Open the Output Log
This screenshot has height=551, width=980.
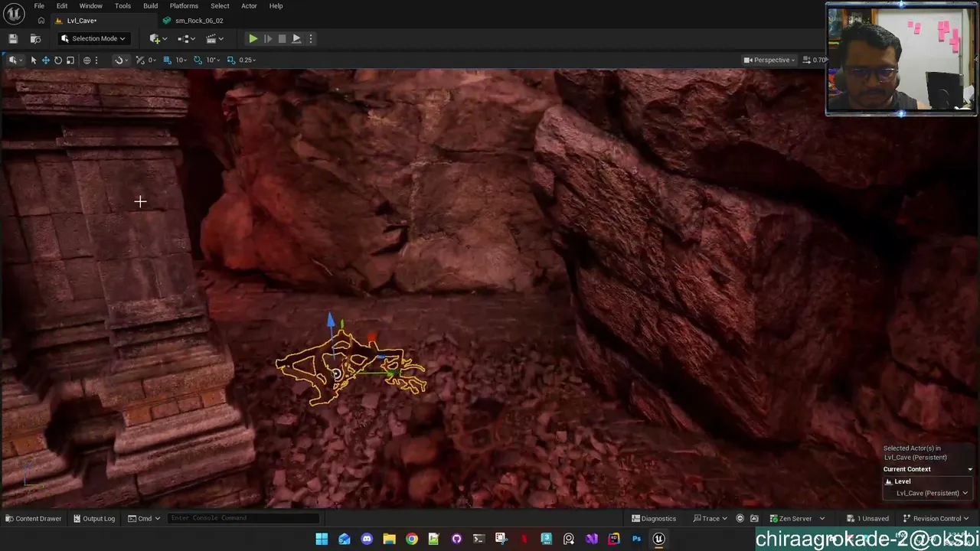click(x=94, y=518)
